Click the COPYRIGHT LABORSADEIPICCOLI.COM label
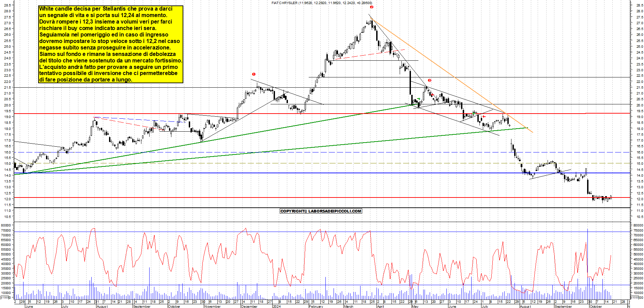 321,211
